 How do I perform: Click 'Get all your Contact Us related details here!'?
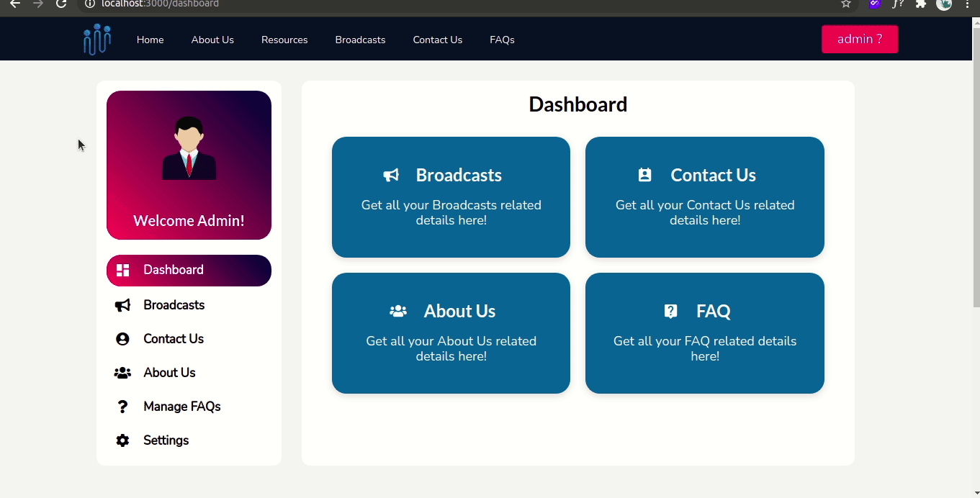[x=705, y=212]
